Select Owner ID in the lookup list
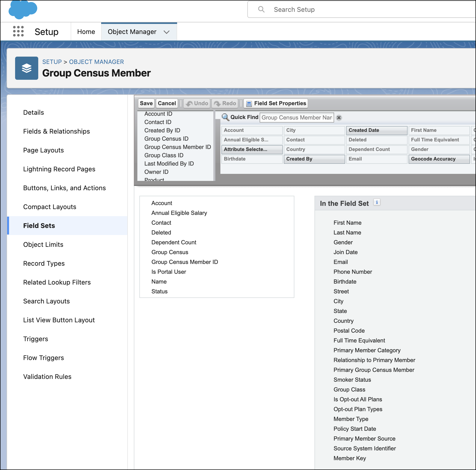476x470 pixels. 156,172
